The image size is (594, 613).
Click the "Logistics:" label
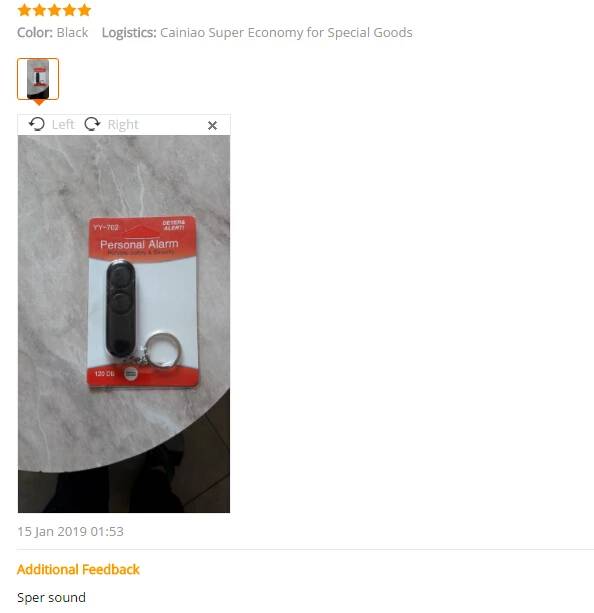click(129, 32)
